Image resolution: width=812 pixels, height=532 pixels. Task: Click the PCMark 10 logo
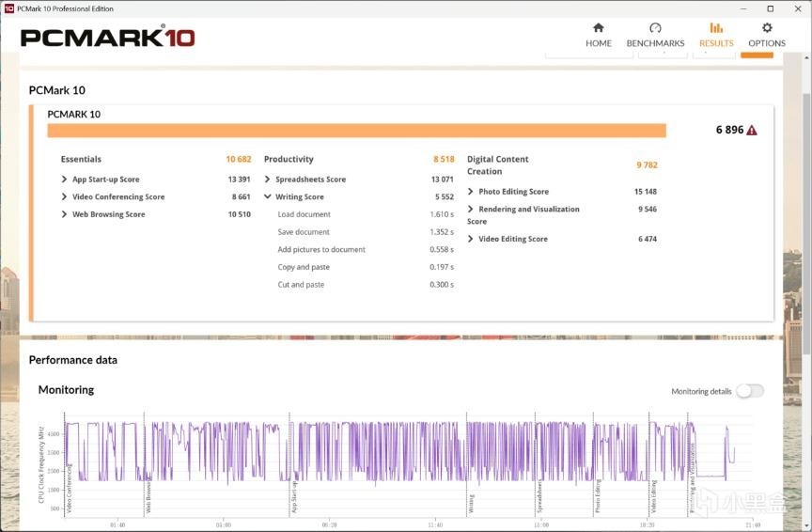tap(108, 38)
